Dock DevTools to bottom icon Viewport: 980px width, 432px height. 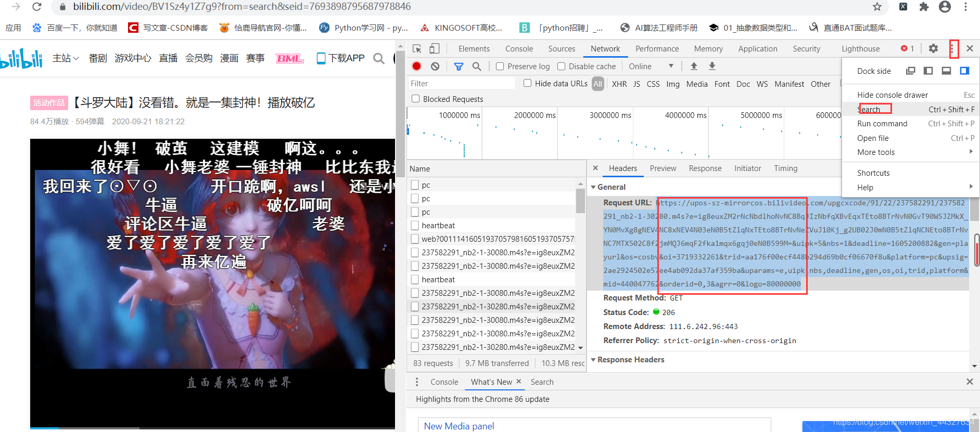(946, 71)
